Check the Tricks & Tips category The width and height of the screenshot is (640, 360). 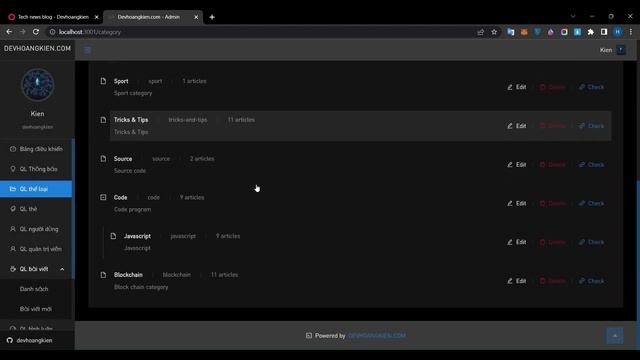pyautogui.click(x=591, y=126)
